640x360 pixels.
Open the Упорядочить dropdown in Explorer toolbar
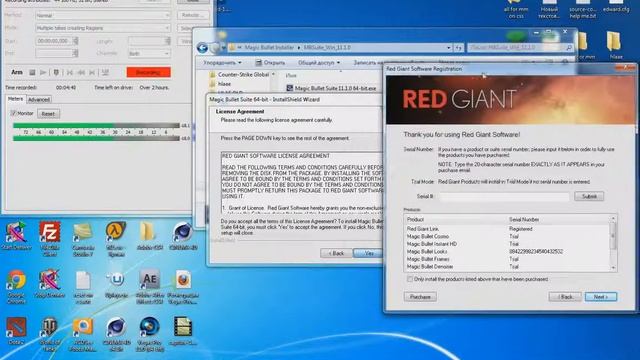[x=222, y=63]
